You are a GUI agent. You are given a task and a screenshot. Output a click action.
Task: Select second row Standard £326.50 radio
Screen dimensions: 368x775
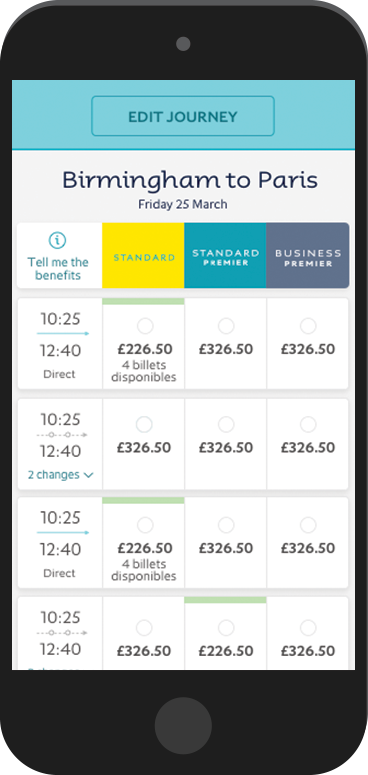tap(145, 425)
